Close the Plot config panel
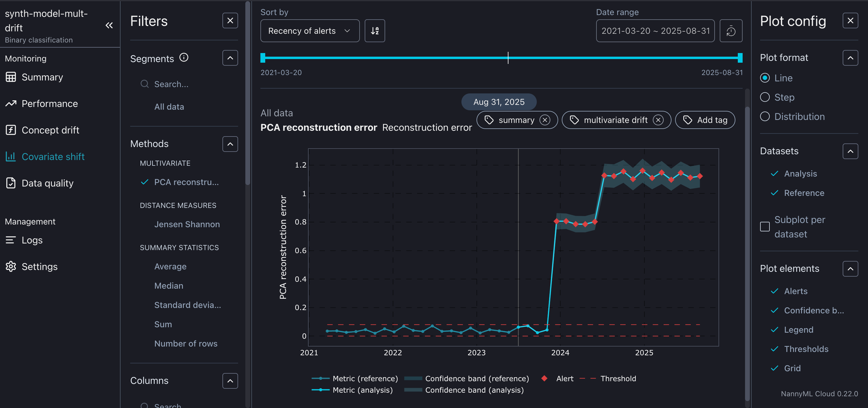The image size is (868, 408). coord(850,20)
